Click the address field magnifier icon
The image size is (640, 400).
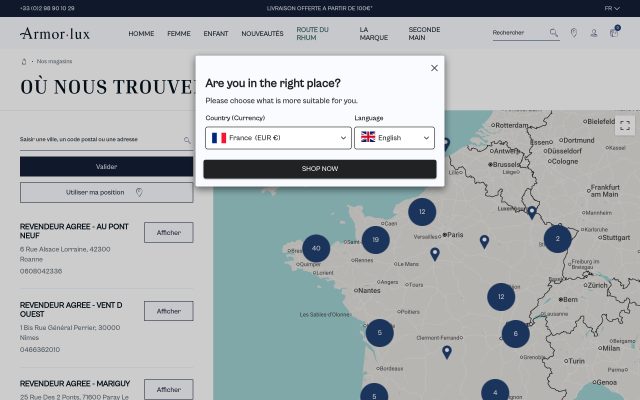(x=187, y=140)
